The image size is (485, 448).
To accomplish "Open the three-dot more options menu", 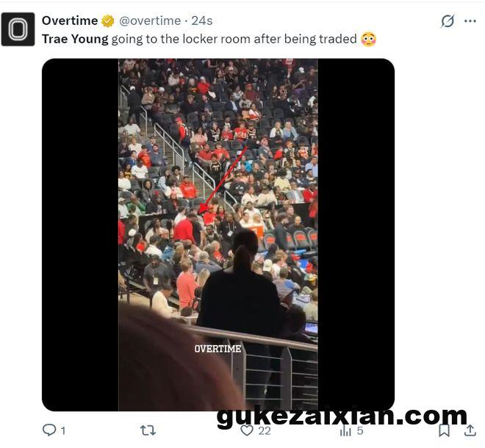I will click(470, 21).
